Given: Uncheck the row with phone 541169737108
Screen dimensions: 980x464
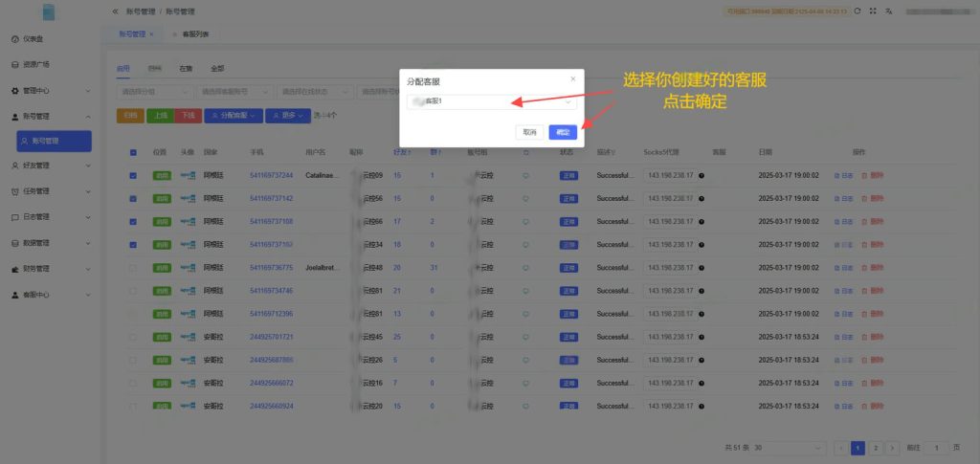Looking at the screenshot, I should [133, 222].
